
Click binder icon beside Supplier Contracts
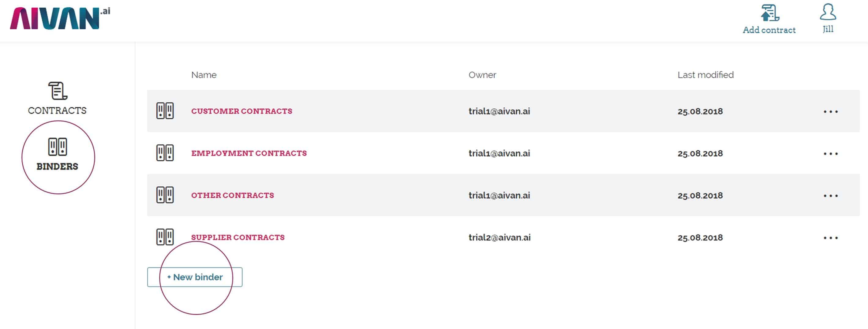point(165,237)
